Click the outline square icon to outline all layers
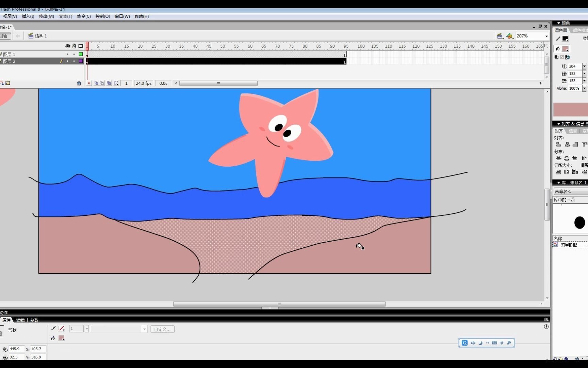This screenshot has width=588, height=368. [x=81, y=46]
